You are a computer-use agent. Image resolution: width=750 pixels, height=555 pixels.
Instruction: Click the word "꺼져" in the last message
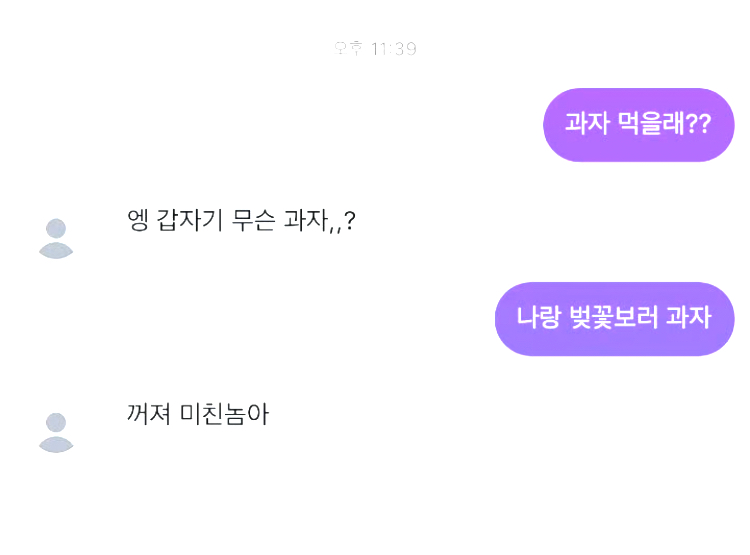pyautogui.click(x=149, y=414)
